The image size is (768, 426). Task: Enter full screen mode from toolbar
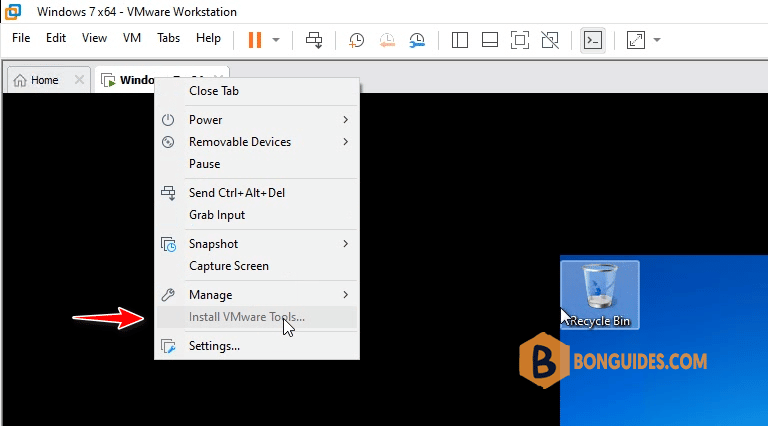[x=520, y=40]
